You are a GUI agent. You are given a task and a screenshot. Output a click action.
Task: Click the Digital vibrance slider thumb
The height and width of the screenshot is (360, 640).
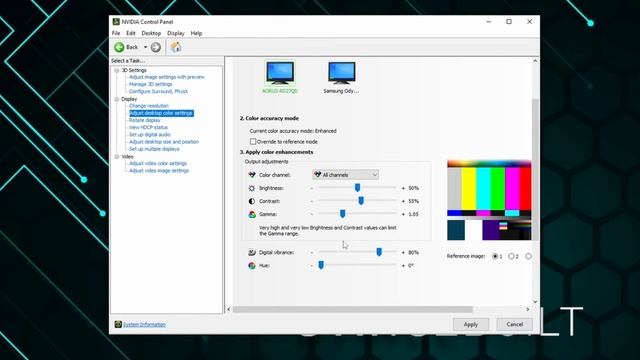click(x=379, y=252)
